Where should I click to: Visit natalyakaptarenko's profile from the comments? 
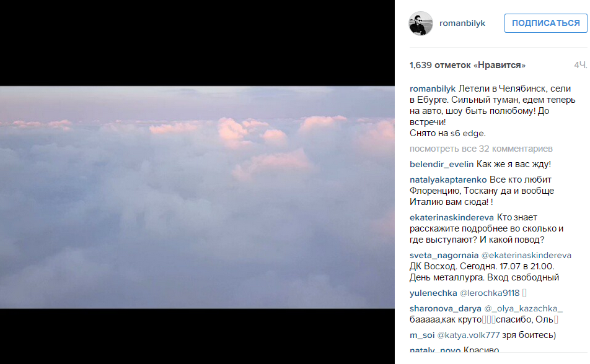coord(447,180)
